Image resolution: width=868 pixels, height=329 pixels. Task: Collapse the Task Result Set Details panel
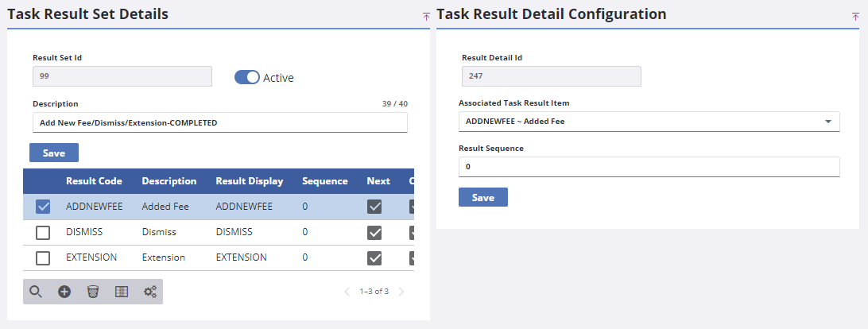(x=426, y=16)
